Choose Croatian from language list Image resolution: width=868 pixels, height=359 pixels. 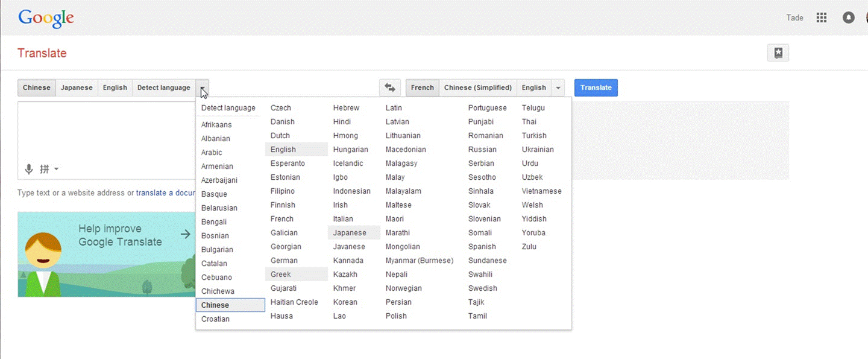pos(215,319)
